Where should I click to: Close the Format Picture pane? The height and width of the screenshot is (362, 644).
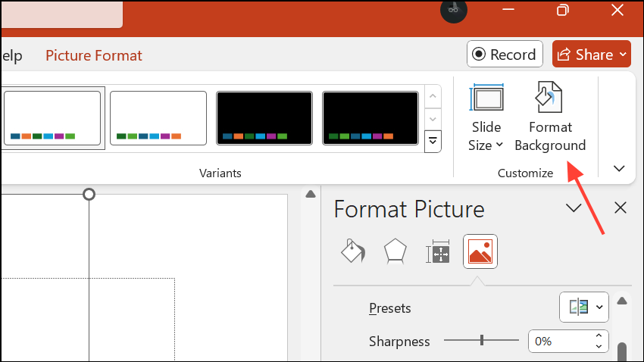(621, 208)
